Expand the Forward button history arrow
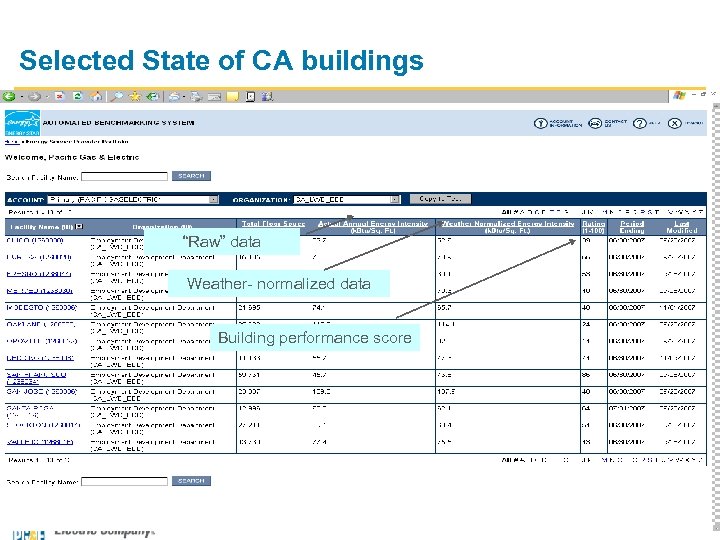The width and height of the screenshot is (720, 540). pyautogui.click(x=47, y=97)
